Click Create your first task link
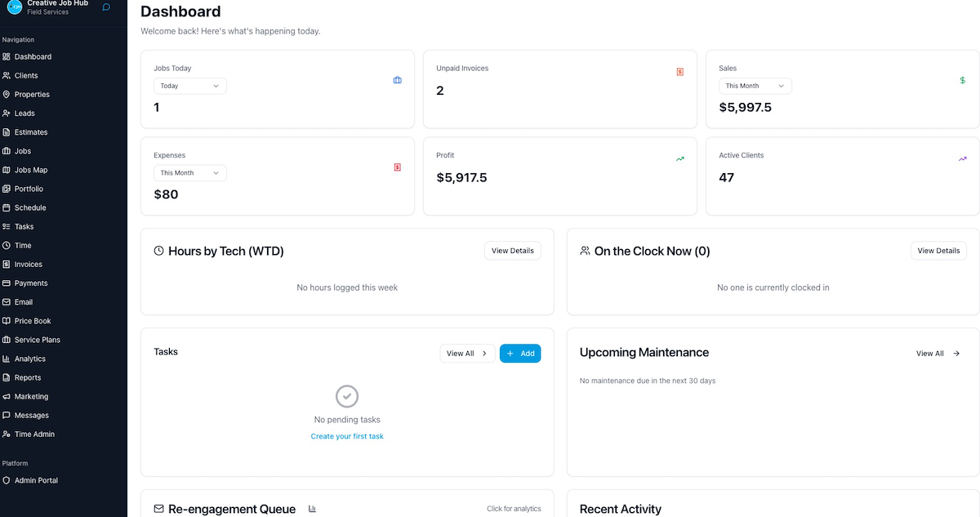This screenshot has height=517, width=980. [346, 435]
